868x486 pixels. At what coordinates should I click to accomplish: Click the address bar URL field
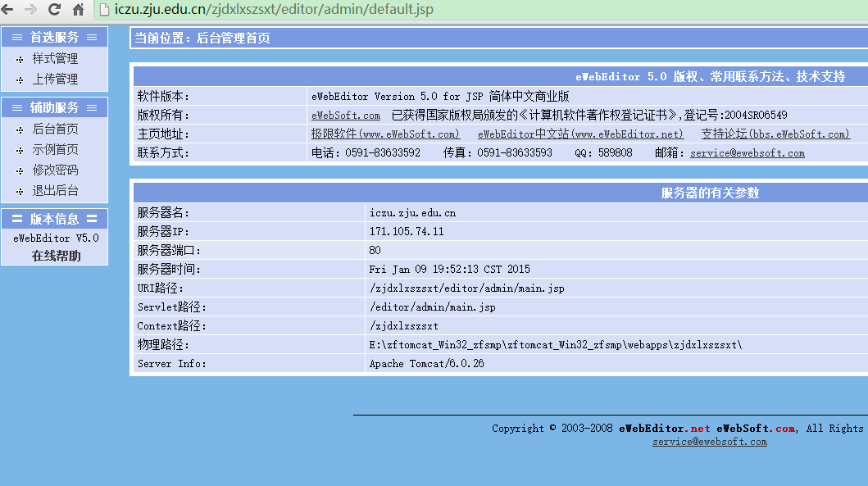480,9
